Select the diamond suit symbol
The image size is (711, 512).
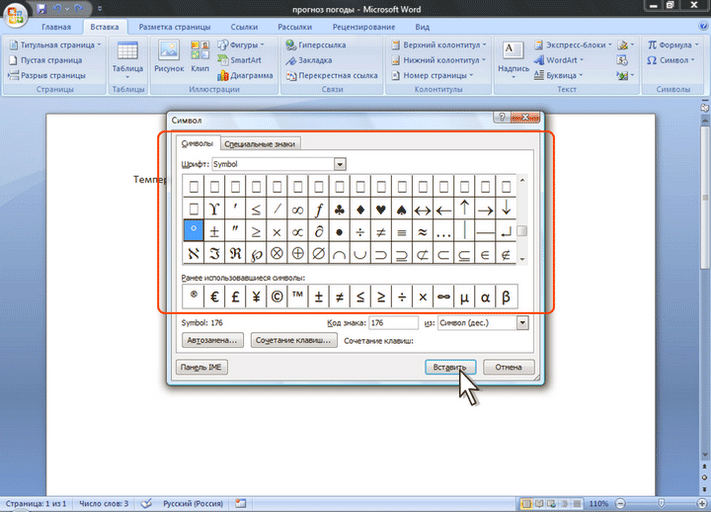(x=360, y=210)
